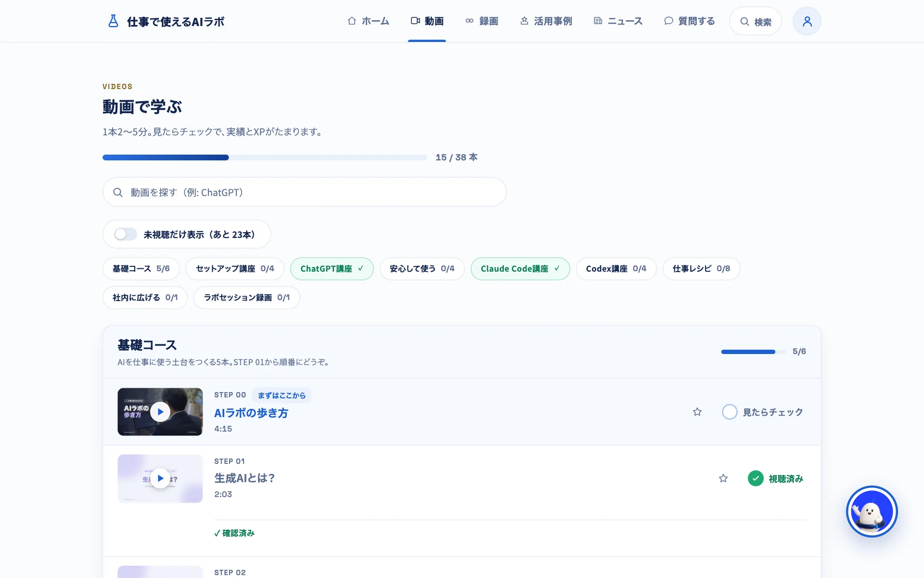Filter by ラボセッション録画 chip
Screen dimensions: 924x578
click(247, 297)
